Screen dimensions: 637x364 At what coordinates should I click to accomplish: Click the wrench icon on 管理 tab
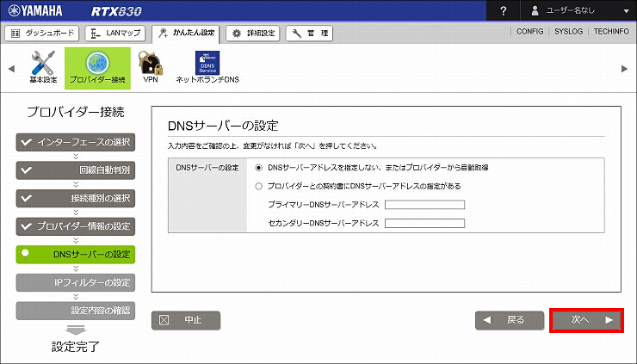click(297, 34)
